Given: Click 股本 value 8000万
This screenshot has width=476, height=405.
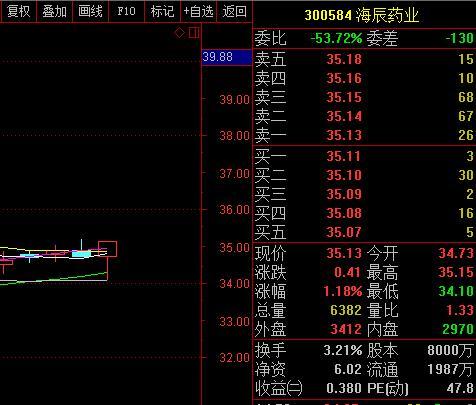Looking at the screenshot, I should 450,350.
